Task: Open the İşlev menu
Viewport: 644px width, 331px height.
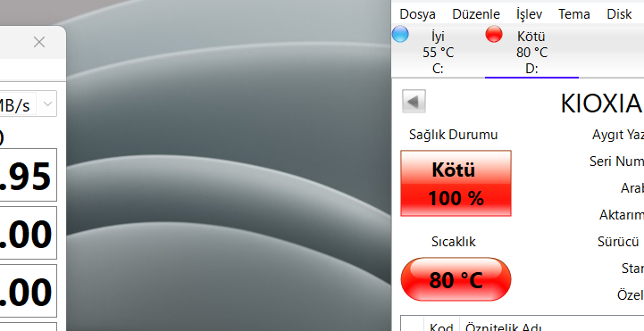Action: coord(529,14)
